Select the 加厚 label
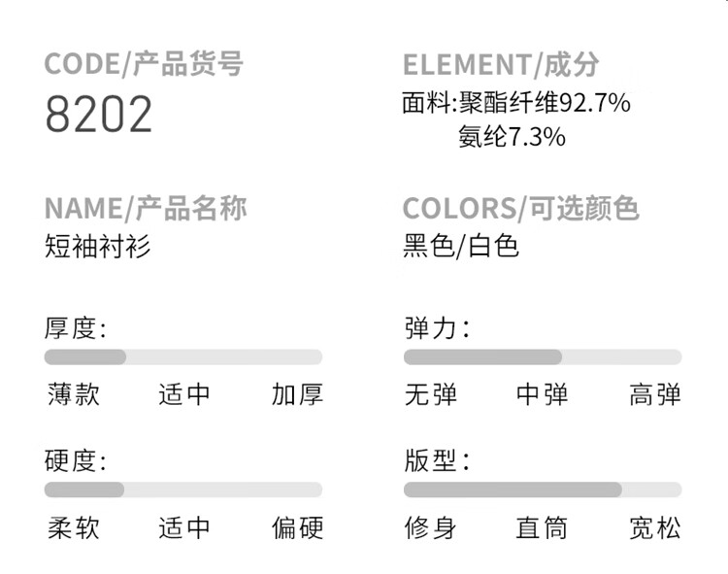728x574 pixels. tap(297, 394)
